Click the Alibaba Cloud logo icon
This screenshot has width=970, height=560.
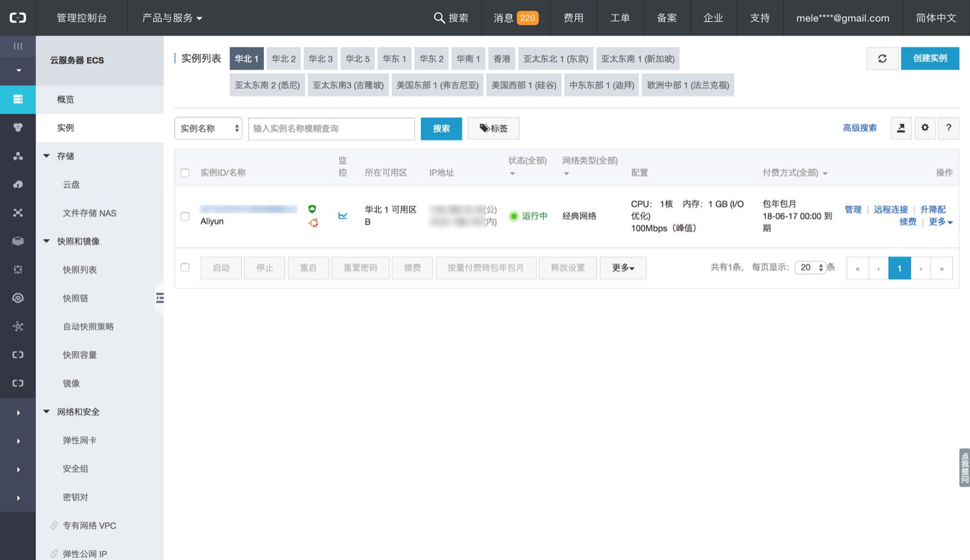(17, 17)
